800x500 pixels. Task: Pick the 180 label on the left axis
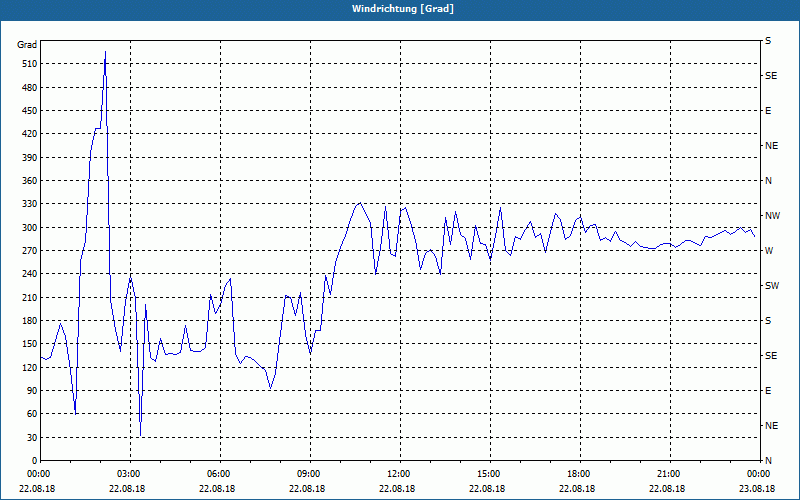(x=30, y=321)
